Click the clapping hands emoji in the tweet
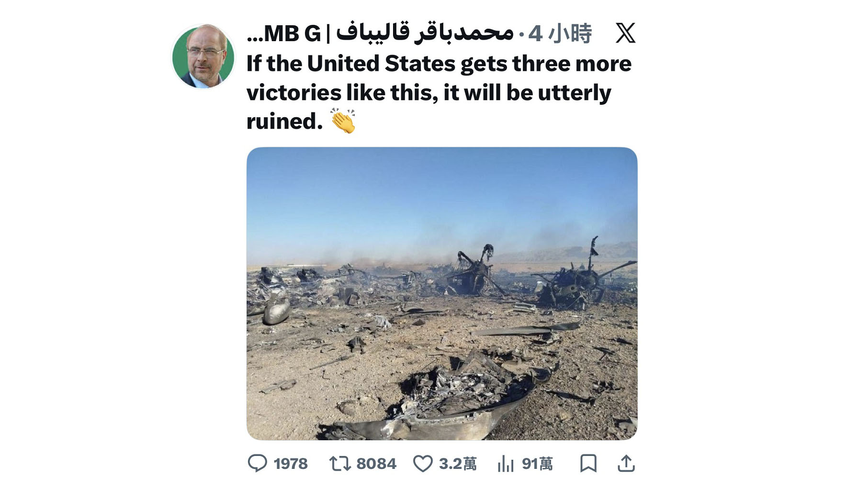The height and width of the screenshot is (488, 868). 343,121
